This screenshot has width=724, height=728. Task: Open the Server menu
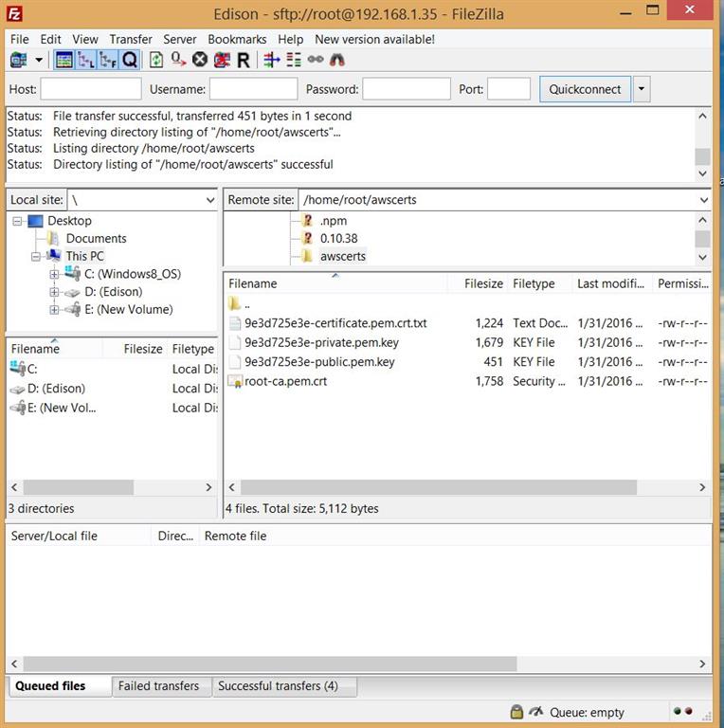(180, 40)
